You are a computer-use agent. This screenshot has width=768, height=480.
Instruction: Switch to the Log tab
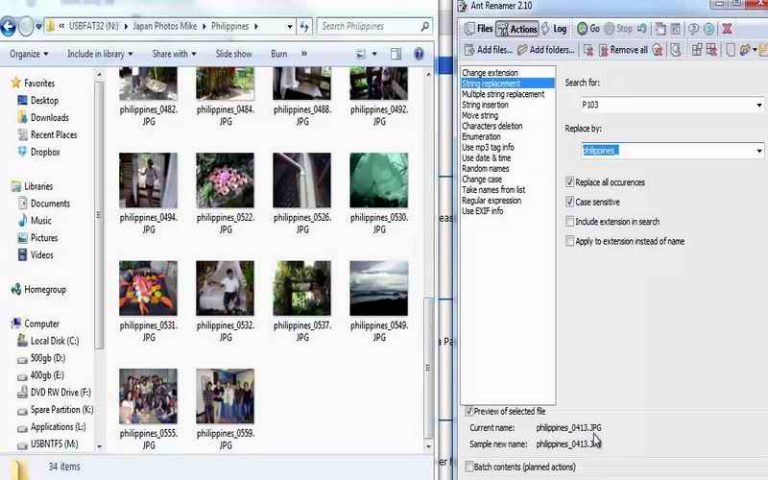[555, 29]
